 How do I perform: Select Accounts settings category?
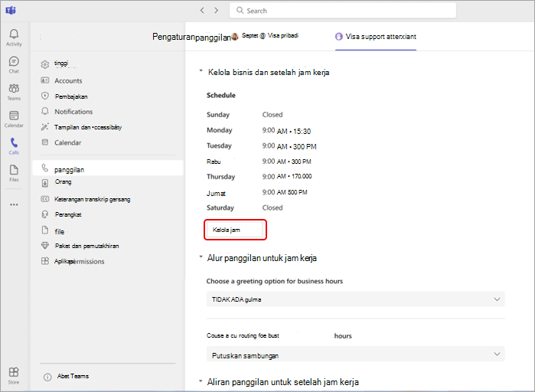coord(68,81)
